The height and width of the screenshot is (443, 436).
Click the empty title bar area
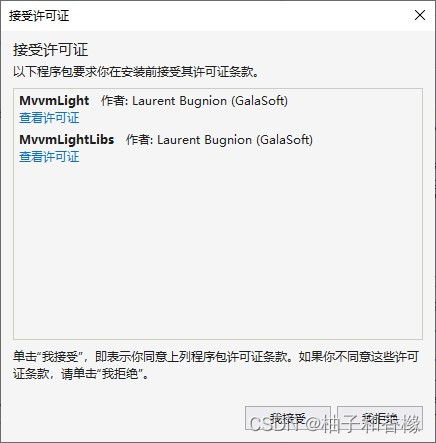[240, 16]
